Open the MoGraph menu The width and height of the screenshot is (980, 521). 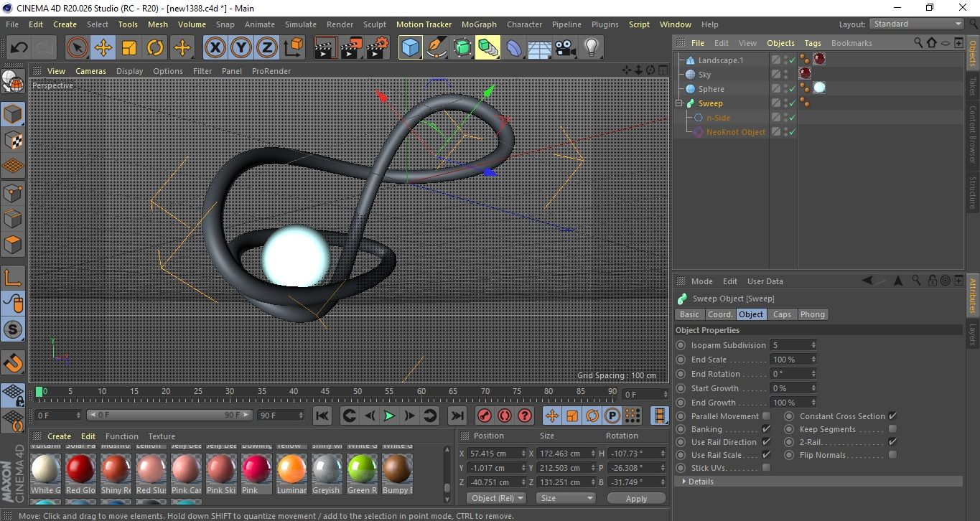(x=479, y=24)
